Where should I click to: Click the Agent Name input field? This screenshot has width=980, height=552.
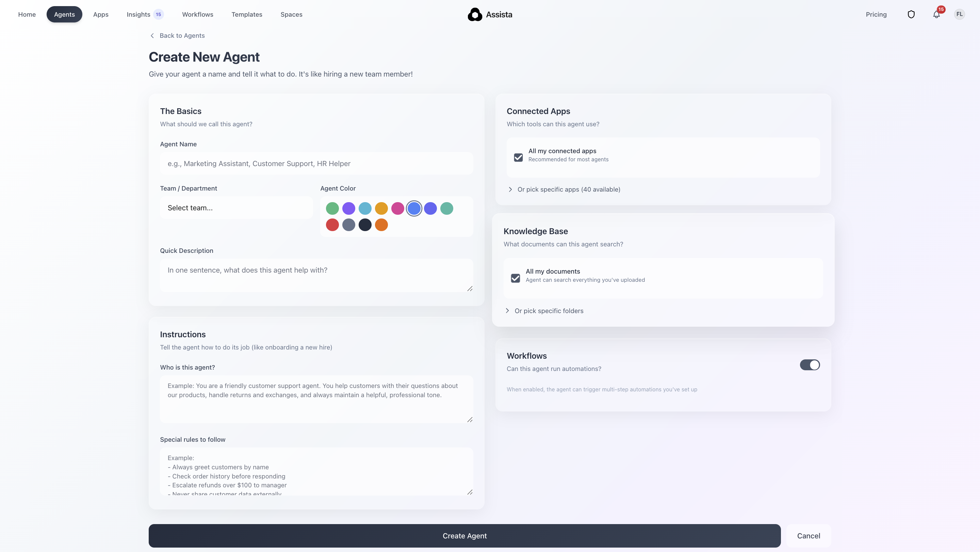click(x=316, y=164)
